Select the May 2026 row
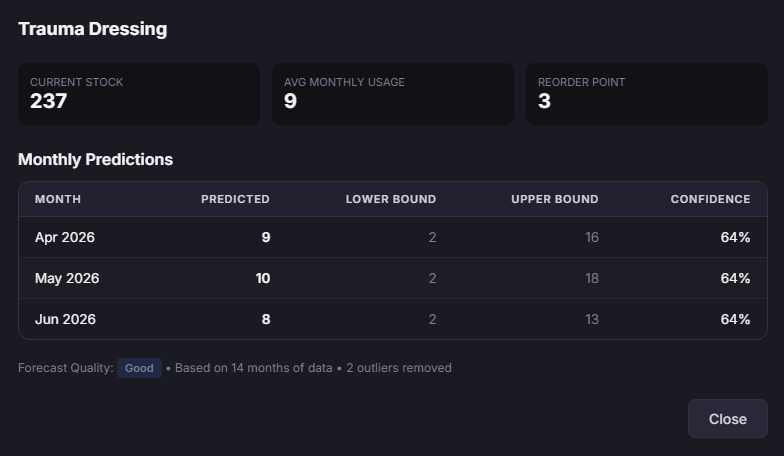The height and width of the screenshot is (456, 784). [392, 278]
